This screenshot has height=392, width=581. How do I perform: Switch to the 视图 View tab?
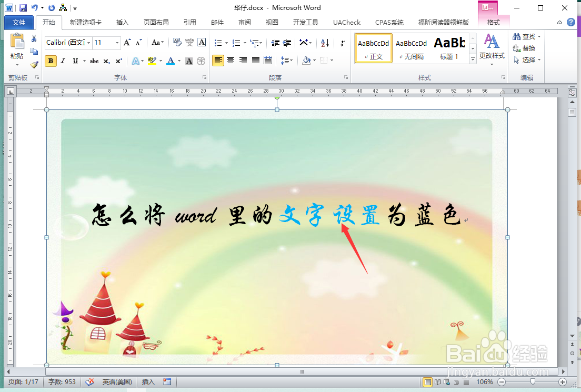pyautogui.click(x=272, y=23)
